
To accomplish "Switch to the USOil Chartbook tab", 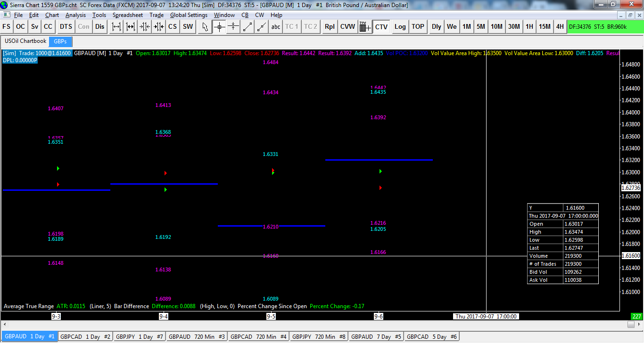I will click(x=26, y=41).
